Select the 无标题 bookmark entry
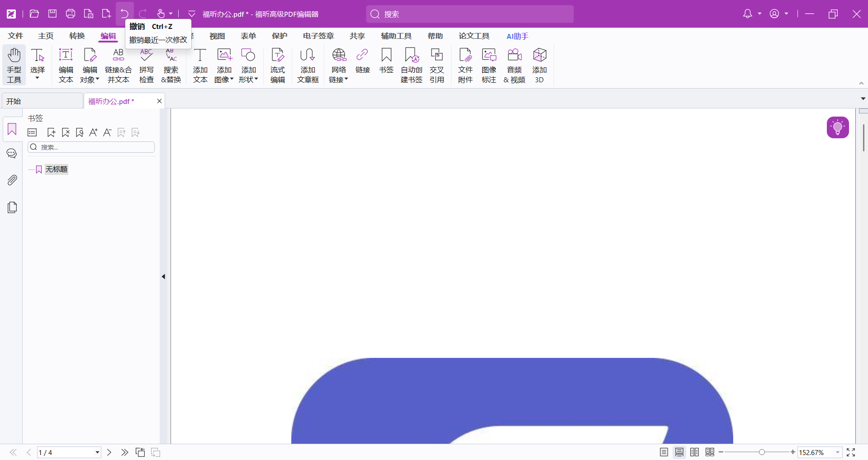Viewport: 868px width, 460px height. pos(56,169)
